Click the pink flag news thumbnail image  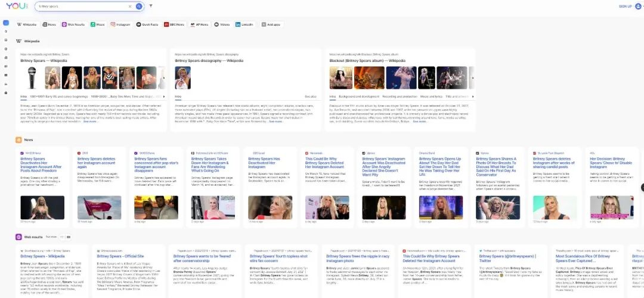(x=100, y=207)
